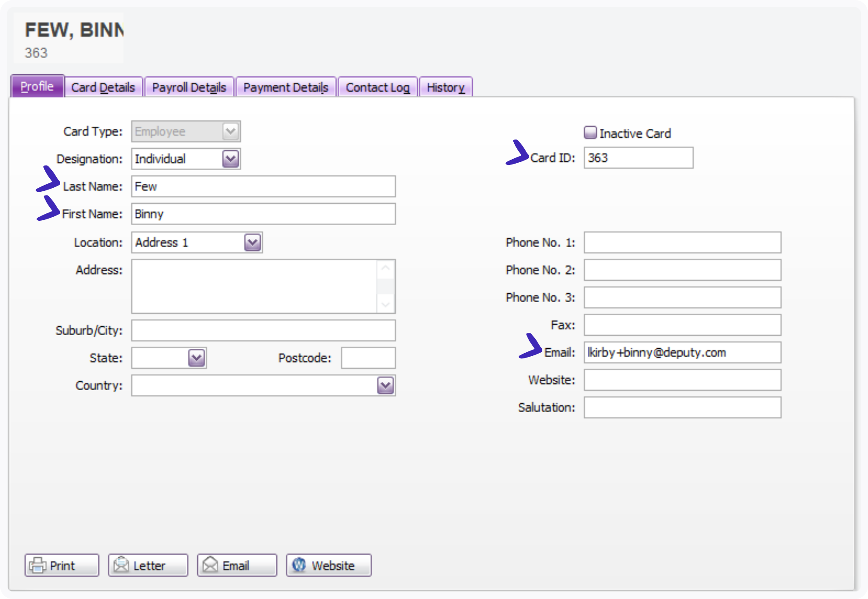This screenshot has height=599, width=868.
Task: Click in the Email address field
Action: pos(682,352)
